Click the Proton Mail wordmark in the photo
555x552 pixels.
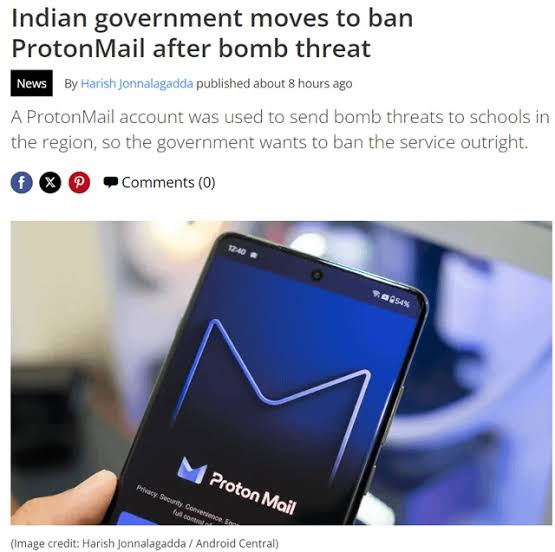[x=253, y=493]
